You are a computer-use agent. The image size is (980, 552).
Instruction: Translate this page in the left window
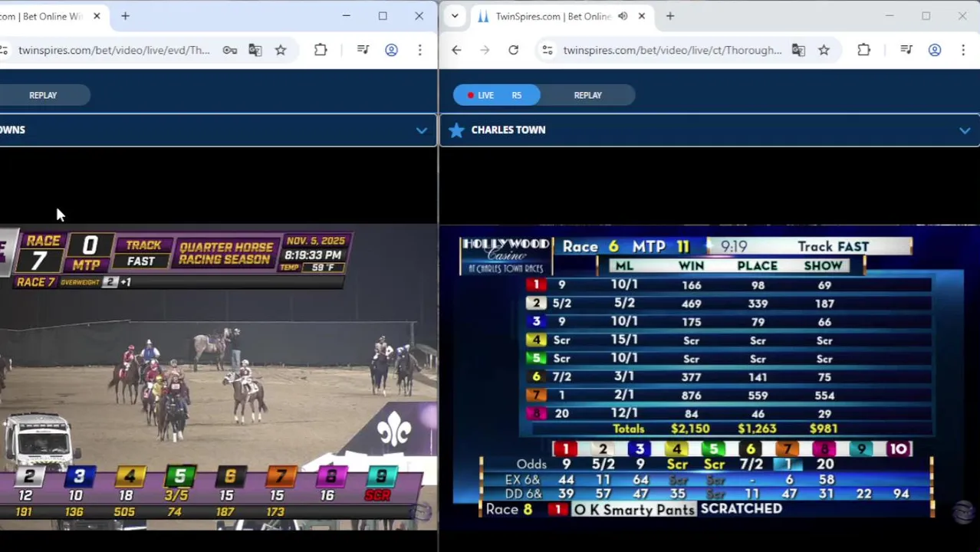255,50
